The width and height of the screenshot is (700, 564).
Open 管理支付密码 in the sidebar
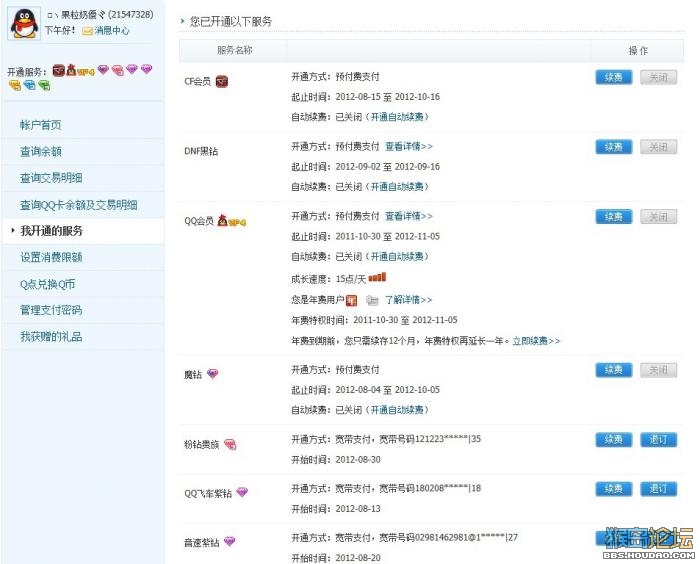coord(51,310)
